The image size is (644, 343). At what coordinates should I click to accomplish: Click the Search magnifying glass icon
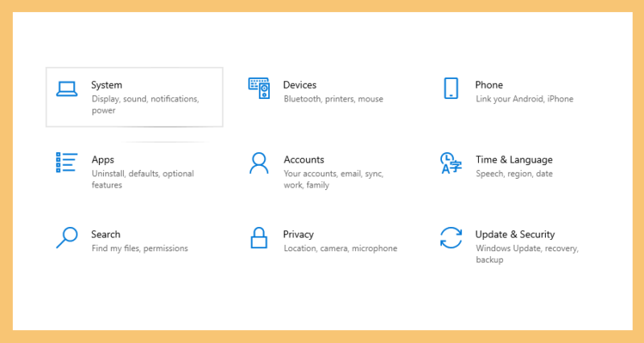coord(67,238)
